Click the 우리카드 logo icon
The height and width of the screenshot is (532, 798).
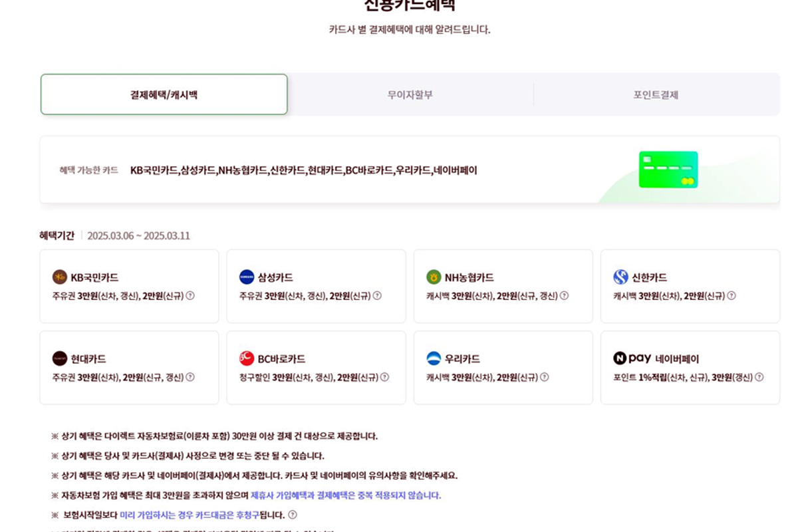(434, 358)
